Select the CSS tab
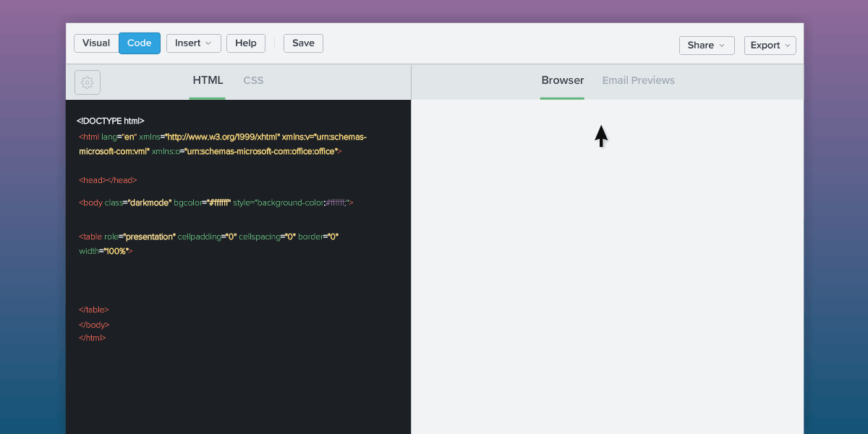Viewport: 868px width, 434px height. click(253, 80)
